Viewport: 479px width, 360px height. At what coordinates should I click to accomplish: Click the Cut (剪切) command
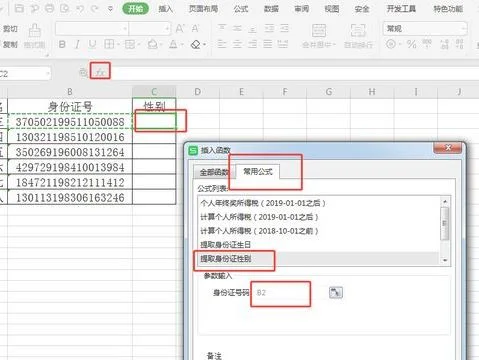click(x=10, y=29)
